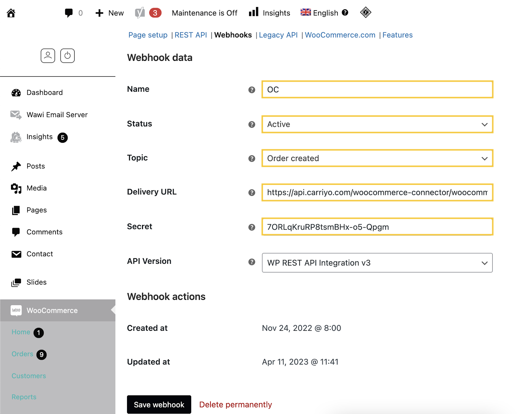Image resolution: width=532 pixels, height=414 pixels.
Task: Open the user profile icon button
Action: 48,56
